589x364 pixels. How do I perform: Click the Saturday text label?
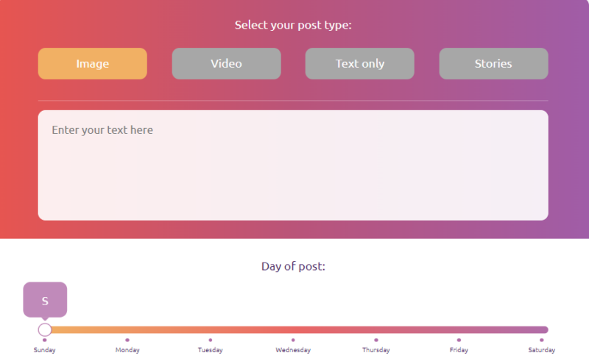[541, 350]
